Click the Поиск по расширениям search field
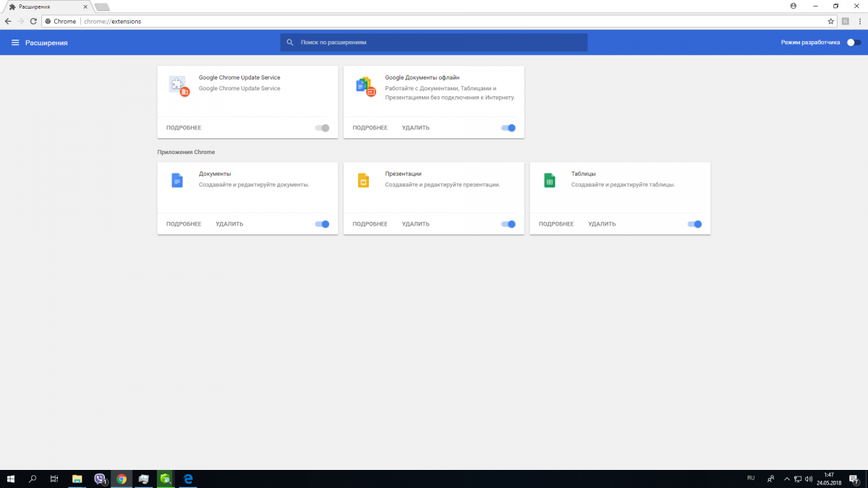Viewport: 868px width, 488px height. 434,43
